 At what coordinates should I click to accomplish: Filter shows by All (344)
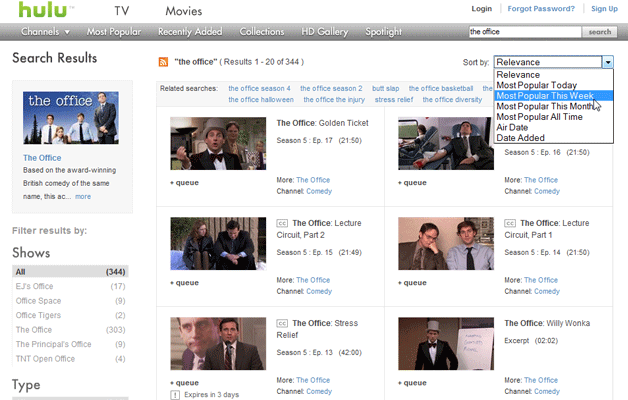pyautogui.click(x=70, y=272)
